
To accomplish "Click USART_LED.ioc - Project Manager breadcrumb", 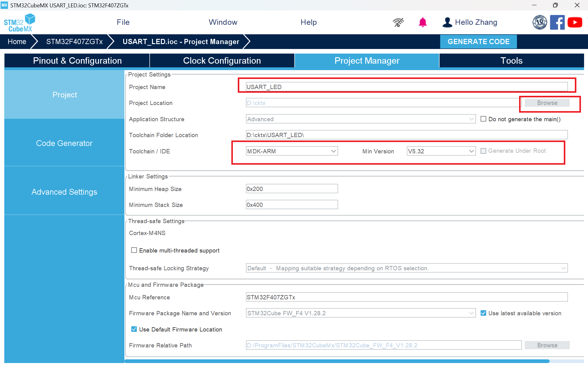I will pos(181,42).
